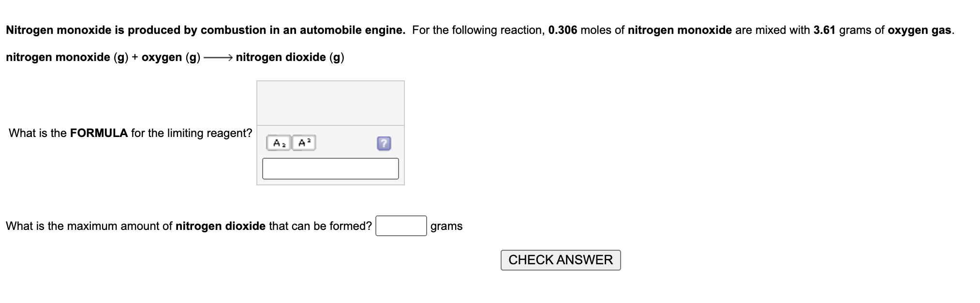This screenshot has height=303, width=980.
Task: Submit your work using CHECK ANSWER
Action: pos(560,260)
